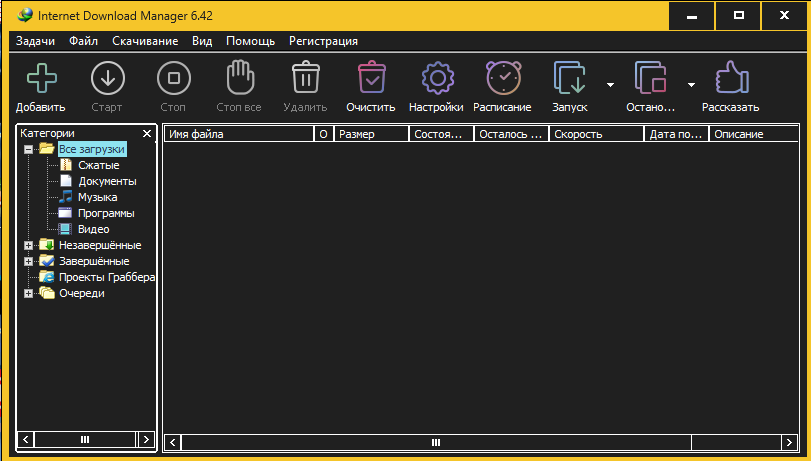Image resolution: width=811 pixels, height=461 pixels.
Task: Open the Задачи menu
Action: [x=35, y=41]
